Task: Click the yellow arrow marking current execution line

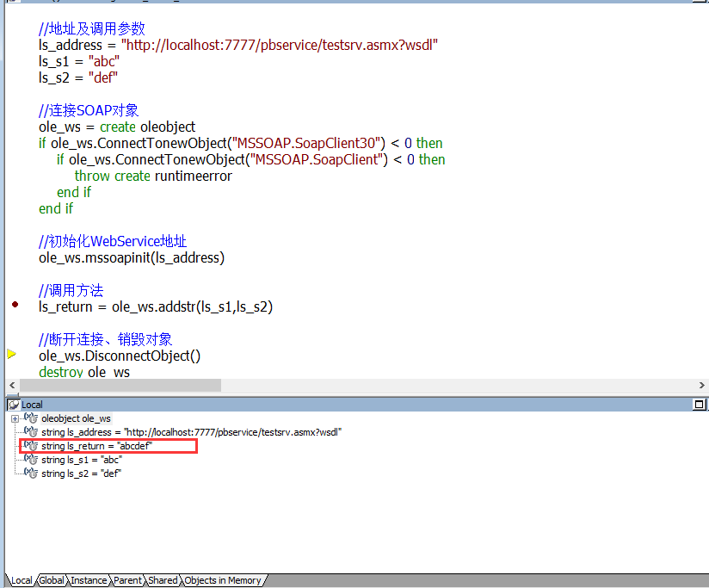Action: pos(12,352)
